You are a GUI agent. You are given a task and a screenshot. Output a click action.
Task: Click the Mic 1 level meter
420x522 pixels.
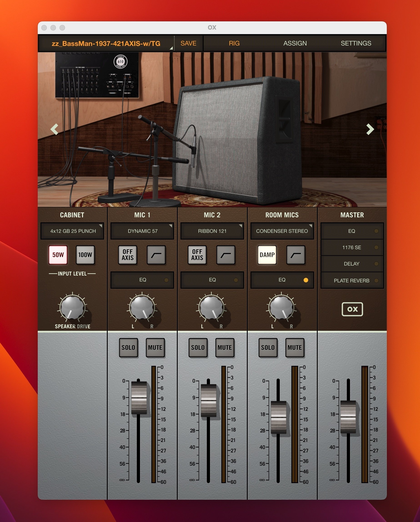153,424
